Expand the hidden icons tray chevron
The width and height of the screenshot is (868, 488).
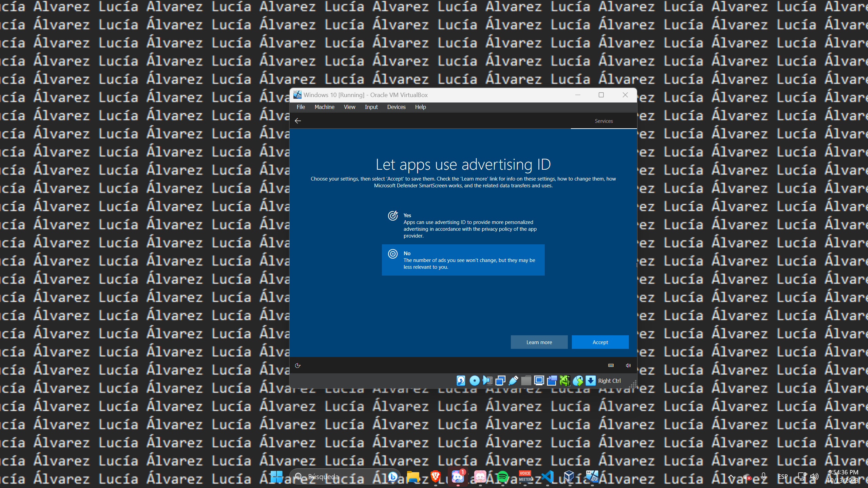click(731, 476)
